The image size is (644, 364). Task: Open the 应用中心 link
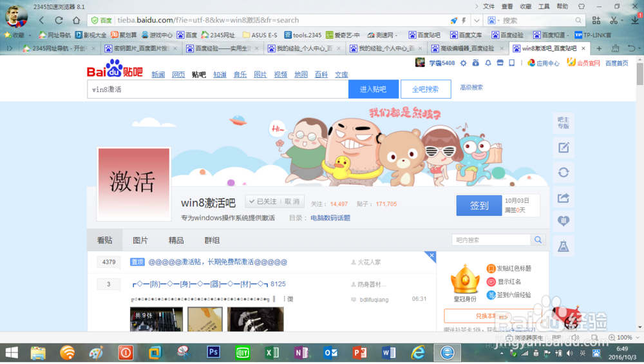(544, 63)
